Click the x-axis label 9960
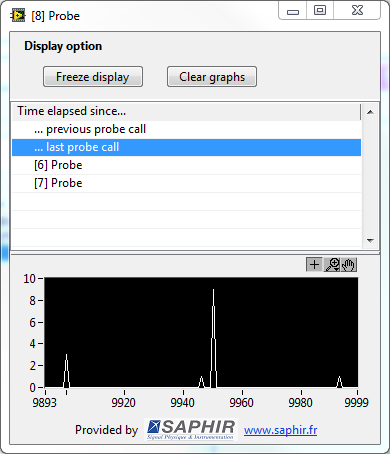 coord(241,403)
